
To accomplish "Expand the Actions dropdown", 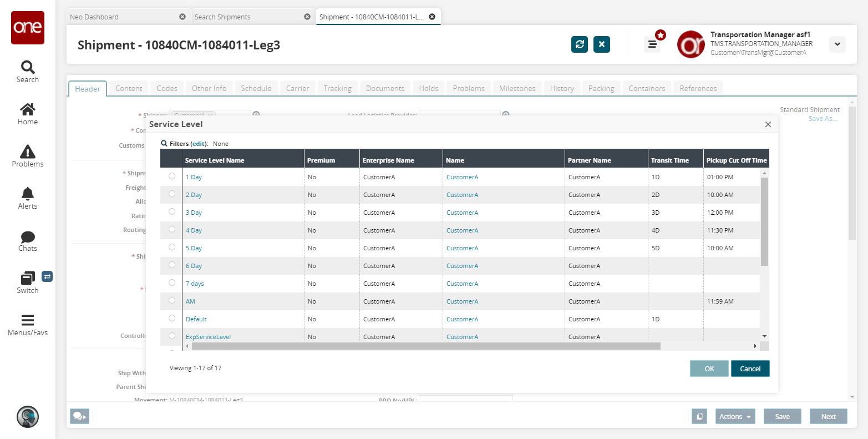I will coord(735,416).
